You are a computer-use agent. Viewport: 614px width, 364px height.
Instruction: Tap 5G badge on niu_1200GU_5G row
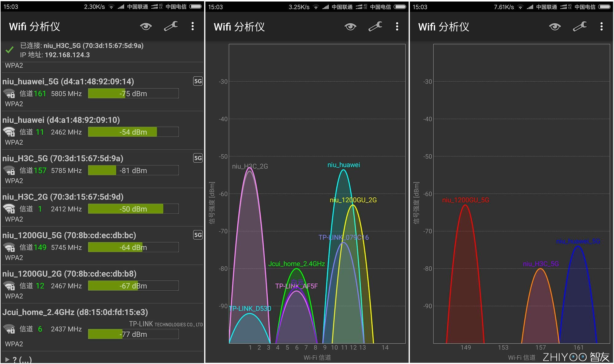point(198,235)
